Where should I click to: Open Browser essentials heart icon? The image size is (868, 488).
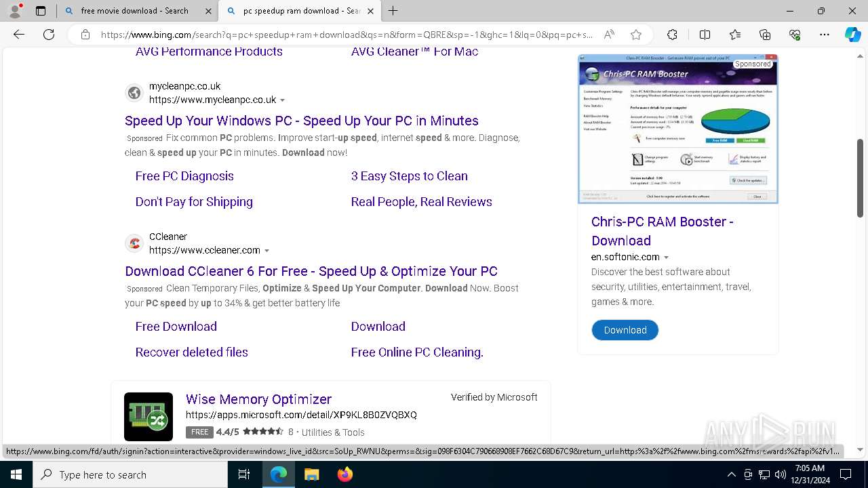[x=795, y=35]
